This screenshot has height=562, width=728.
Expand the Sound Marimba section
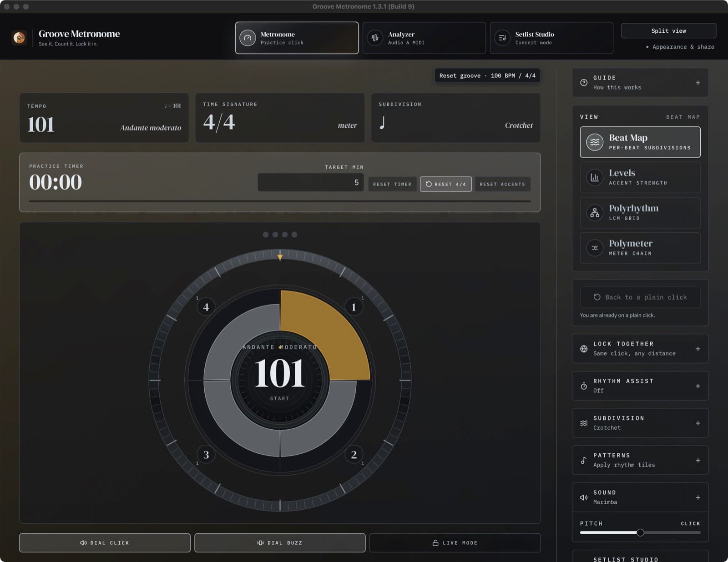pos(640,497)
